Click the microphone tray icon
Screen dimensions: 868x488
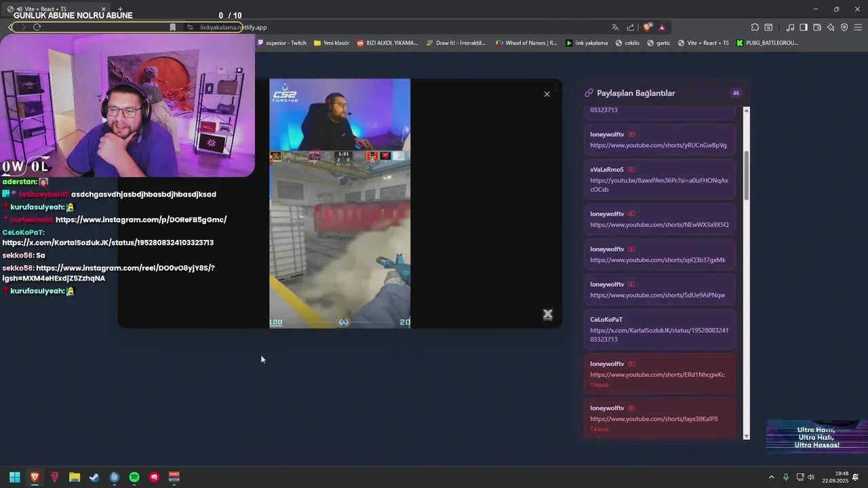point(786,477)
